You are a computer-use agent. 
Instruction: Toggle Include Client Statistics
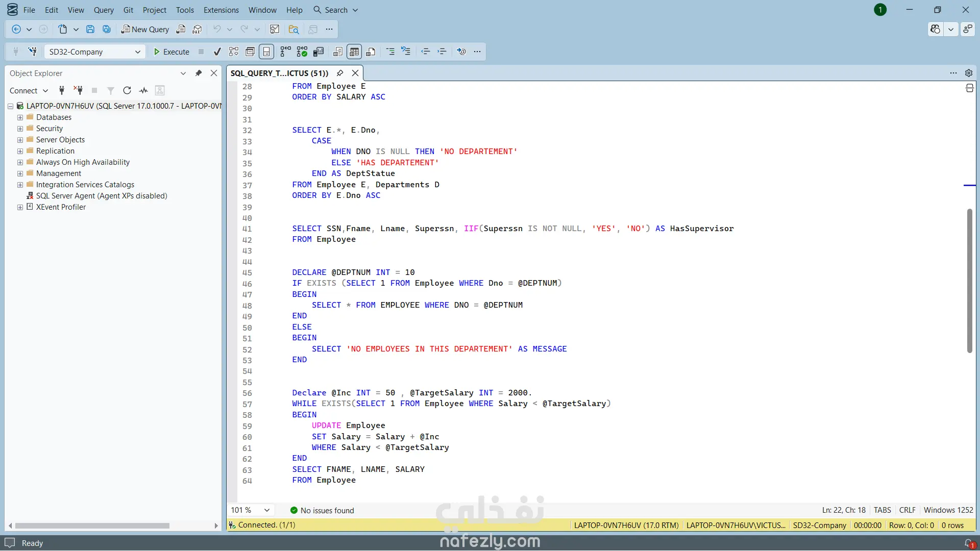click(318, 52)
